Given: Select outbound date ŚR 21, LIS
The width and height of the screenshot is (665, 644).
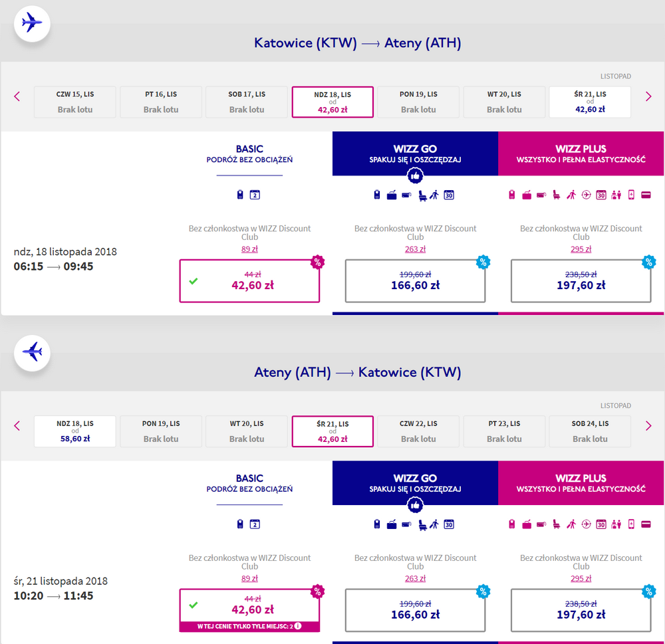Looking at the screenshot, I should 590,102.
